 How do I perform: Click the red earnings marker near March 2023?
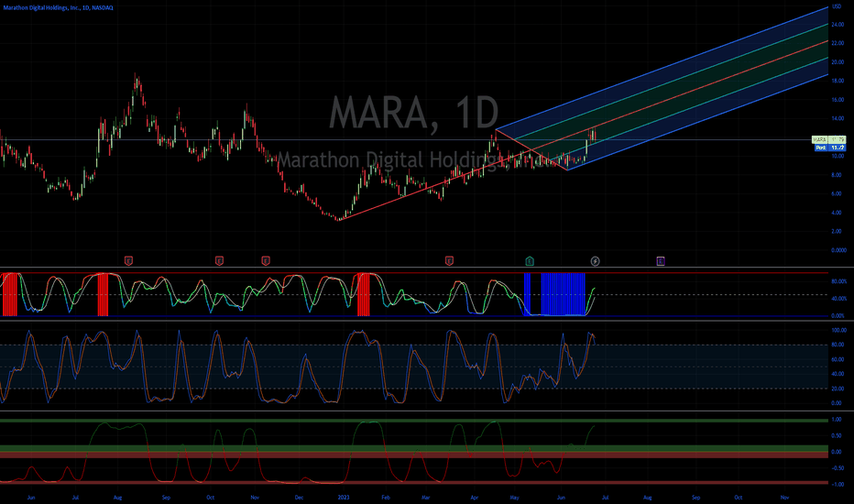449,261
